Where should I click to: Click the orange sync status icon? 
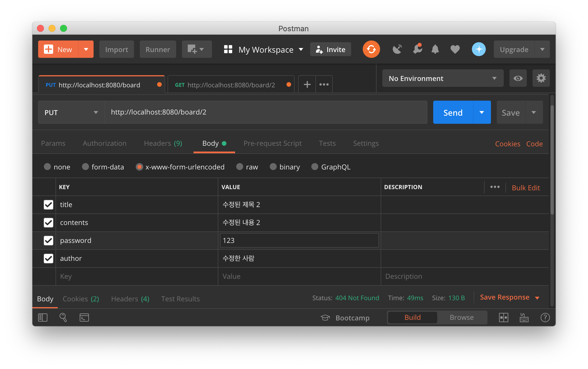point(371,49)
